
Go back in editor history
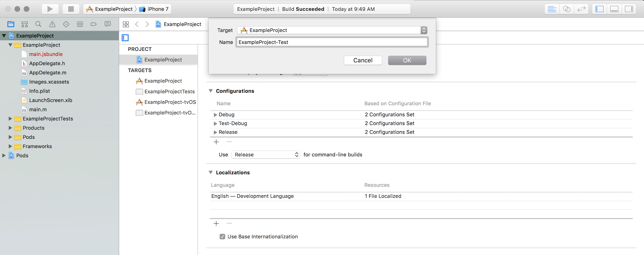point(137,24)
